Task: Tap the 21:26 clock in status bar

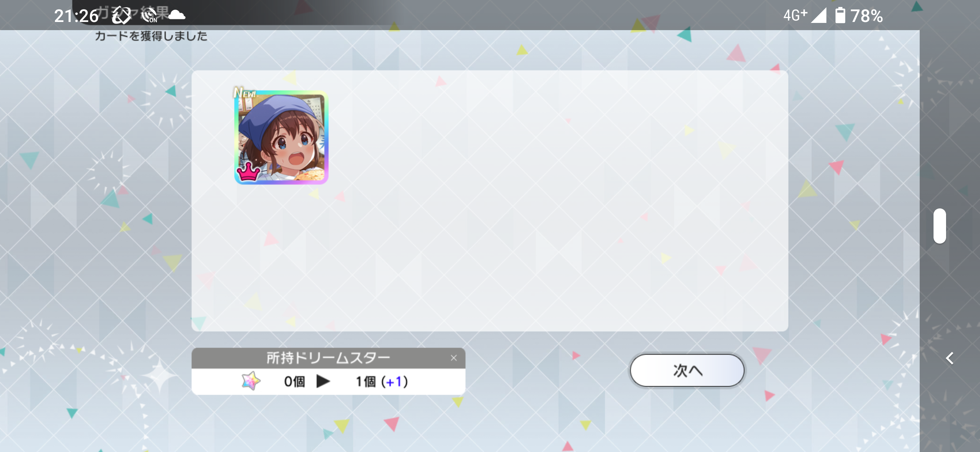Action: click(x=76, y=16)
